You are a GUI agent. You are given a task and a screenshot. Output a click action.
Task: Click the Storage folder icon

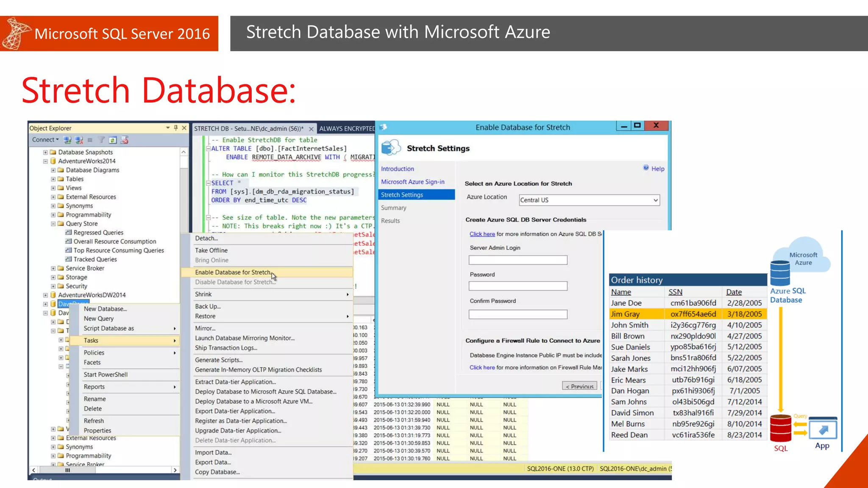click(x=61, y=277)
